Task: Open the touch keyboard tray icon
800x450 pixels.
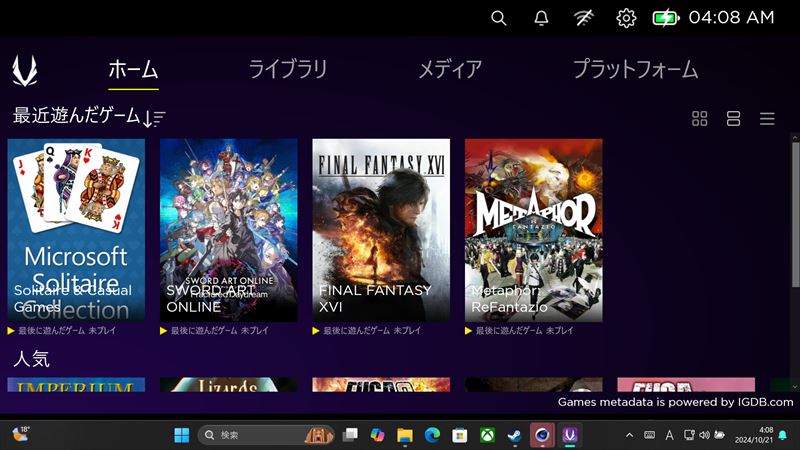Action: coord(649,435)
